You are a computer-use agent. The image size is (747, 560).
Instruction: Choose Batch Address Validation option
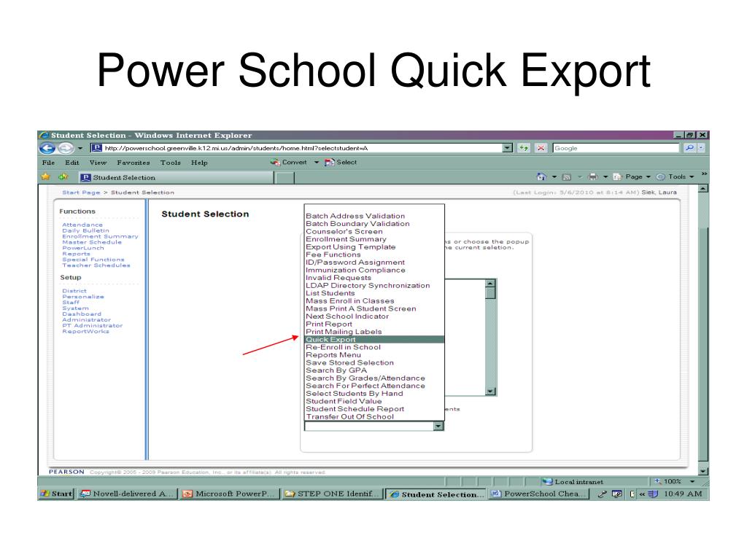click(374, 216)
